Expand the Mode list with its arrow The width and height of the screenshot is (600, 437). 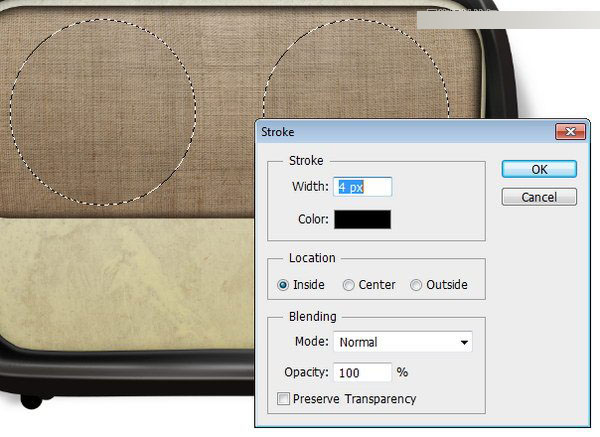(464, 342)
